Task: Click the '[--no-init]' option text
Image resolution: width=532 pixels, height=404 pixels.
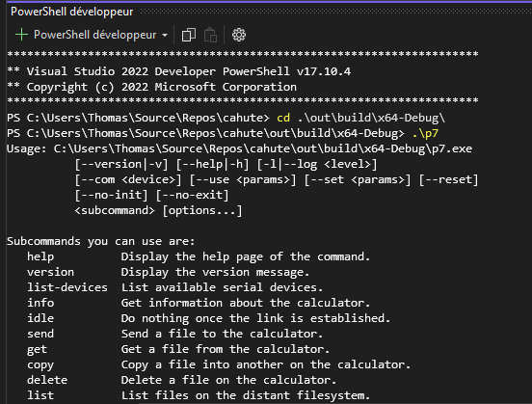Action: (111, 195)
